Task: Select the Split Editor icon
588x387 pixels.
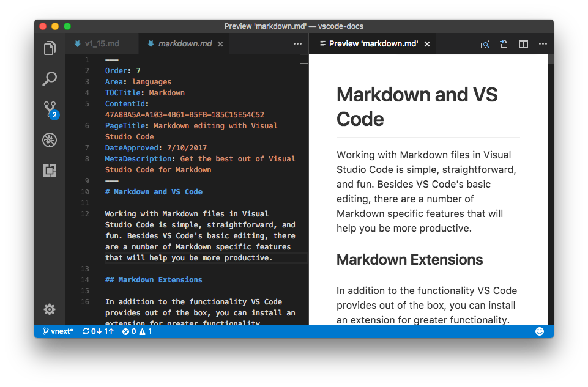Action: (523, 44)
